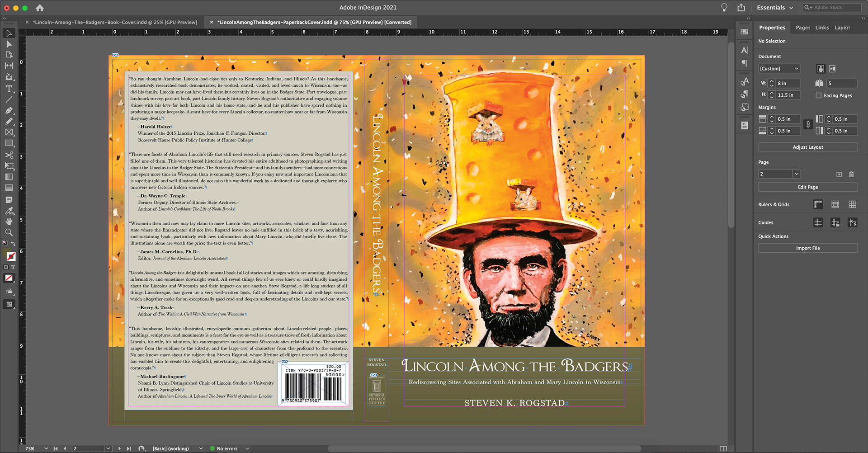Select the Gap tool
Viewport: 868px width, 453px height.
tap(9, 66)
